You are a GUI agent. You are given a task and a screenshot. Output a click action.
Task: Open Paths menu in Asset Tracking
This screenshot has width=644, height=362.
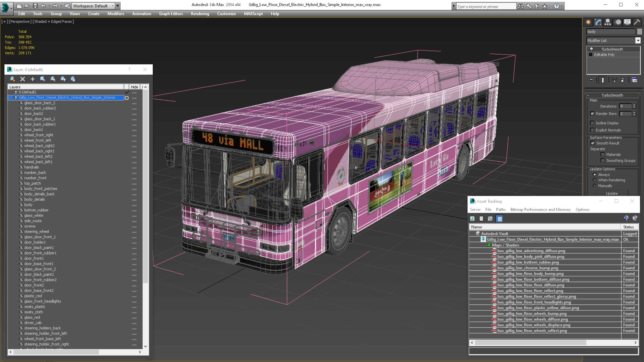501,210
